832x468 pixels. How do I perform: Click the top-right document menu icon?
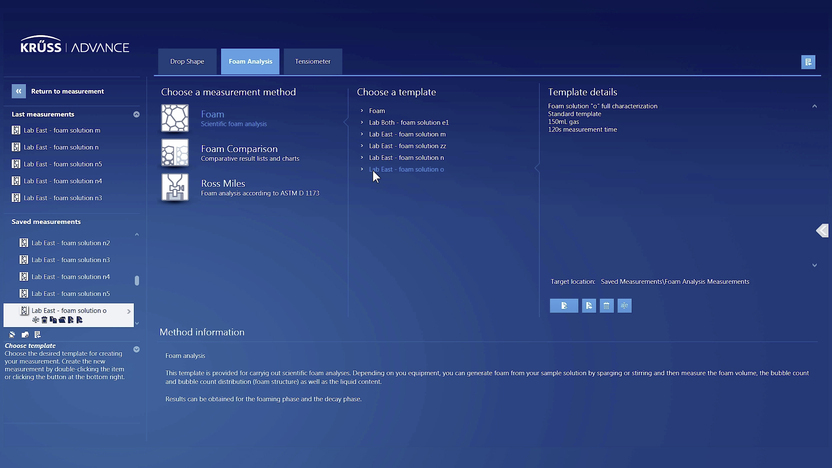pos(808,62)
